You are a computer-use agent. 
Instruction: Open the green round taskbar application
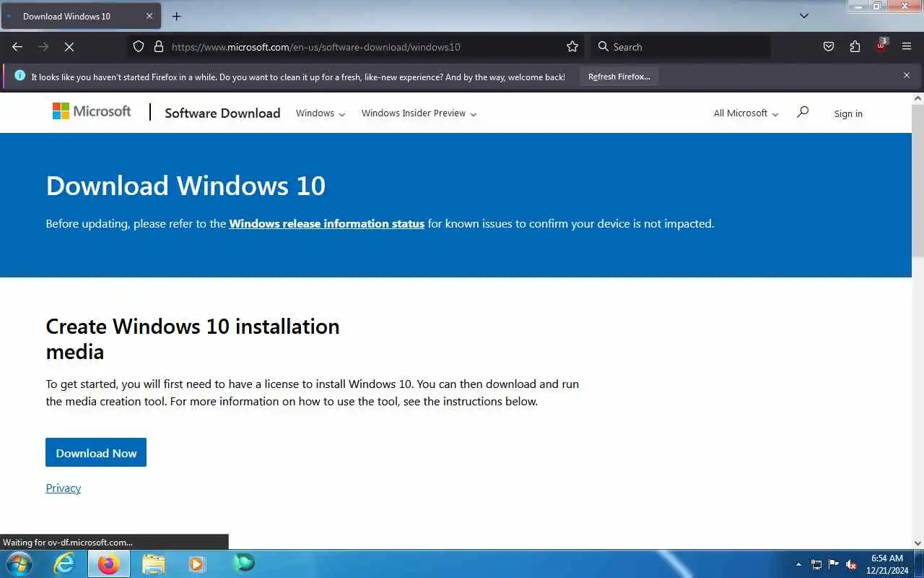point(243,563)
